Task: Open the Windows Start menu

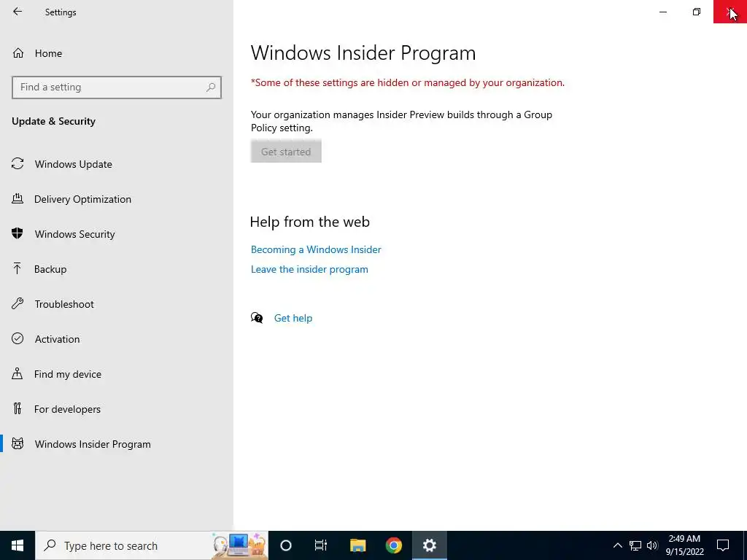Action: (x=18, y=545)
